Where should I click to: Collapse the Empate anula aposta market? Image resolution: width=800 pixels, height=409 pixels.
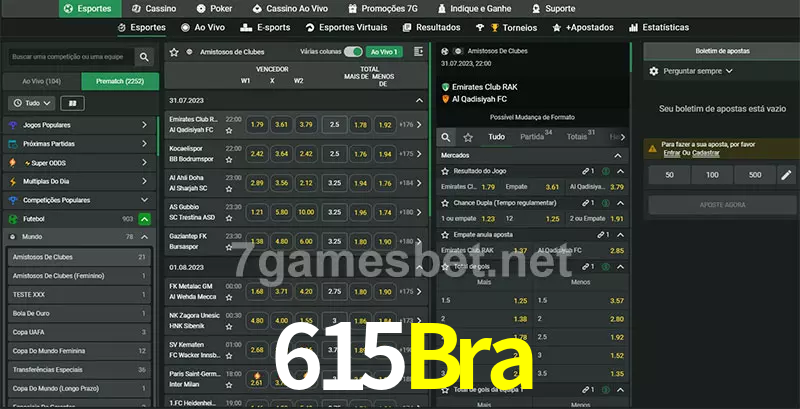[620, 235]
